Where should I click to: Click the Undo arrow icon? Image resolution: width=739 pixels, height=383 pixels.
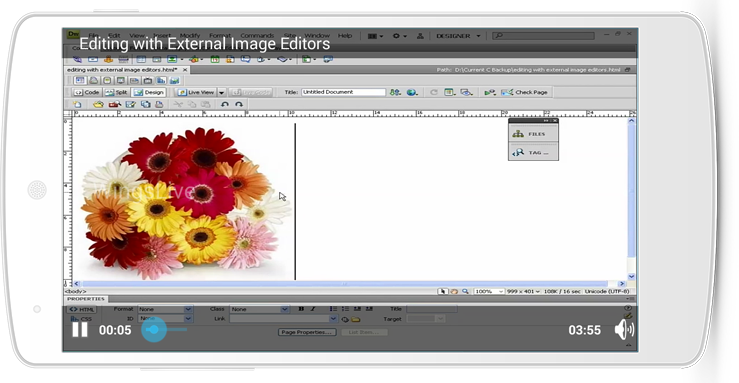225,105
